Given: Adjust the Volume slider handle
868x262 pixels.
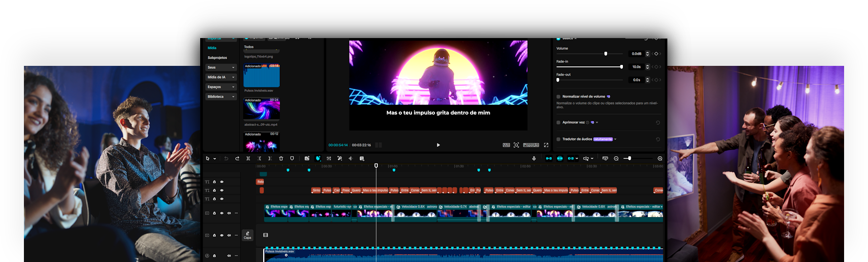Looking at the screenshot, I should (606, 54).
